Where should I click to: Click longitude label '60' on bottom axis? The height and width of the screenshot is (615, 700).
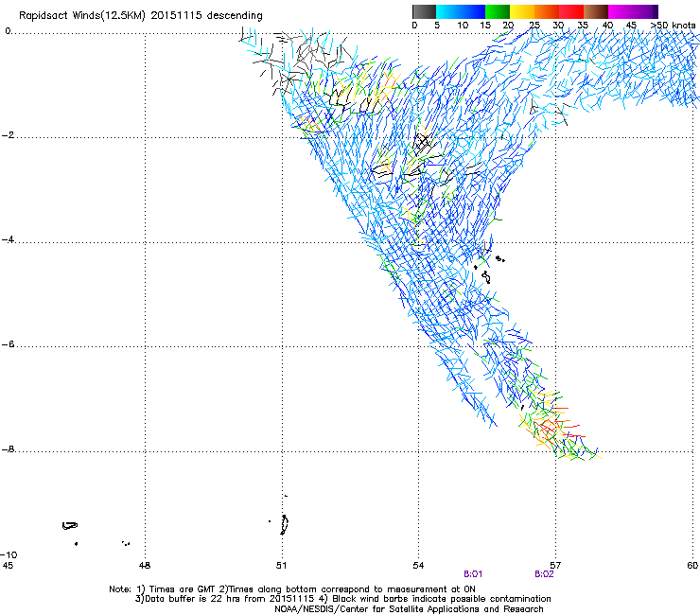click(692, 566)
